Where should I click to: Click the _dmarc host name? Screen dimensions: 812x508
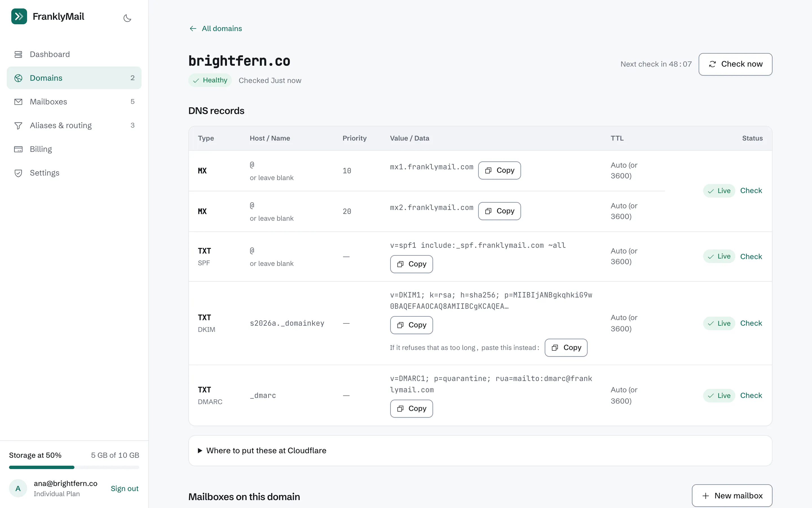point(263,395)
